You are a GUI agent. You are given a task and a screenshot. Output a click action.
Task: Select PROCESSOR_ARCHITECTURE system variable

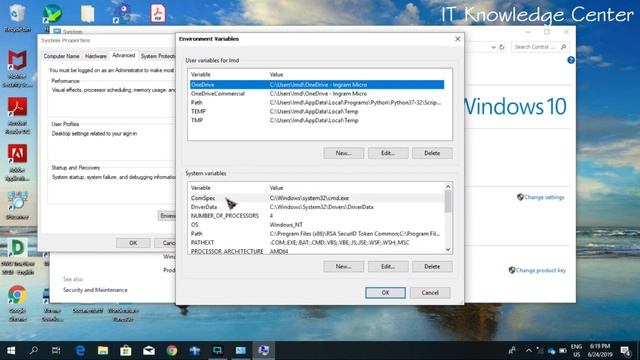click(317, 251)
